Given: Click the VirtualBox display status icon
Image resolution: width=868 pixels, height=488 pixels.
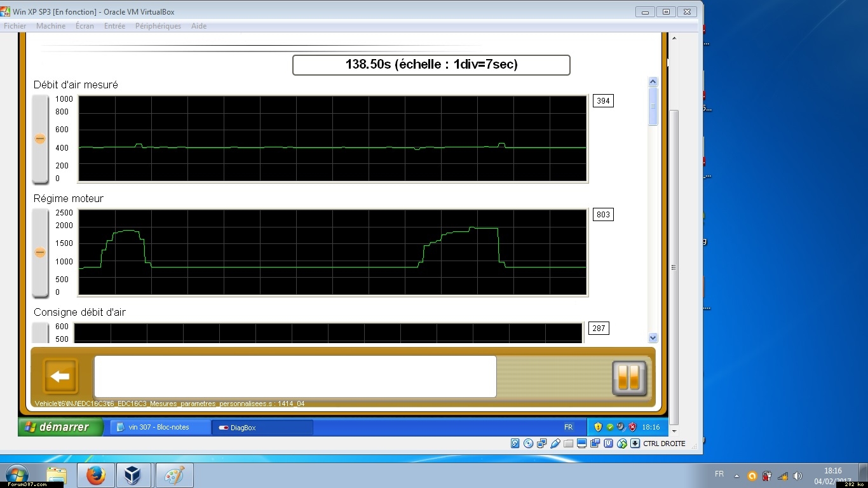Looking at the screenshot, I should (x=582, y=444).
